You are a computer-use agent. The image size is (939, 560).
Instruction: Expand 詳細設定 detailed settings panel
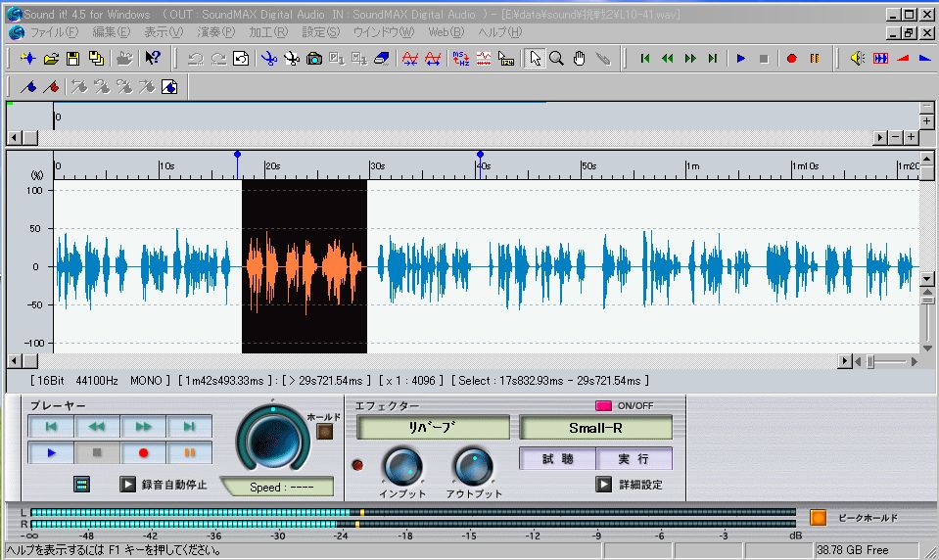(604, 484)
